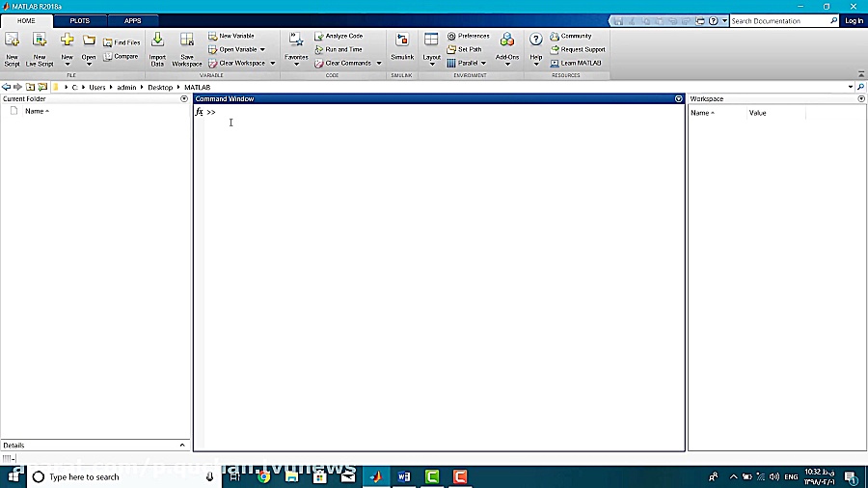Viewport: 868px width, 488px height.
Task: Open the Help menu icon
Action: pos(536,40)
